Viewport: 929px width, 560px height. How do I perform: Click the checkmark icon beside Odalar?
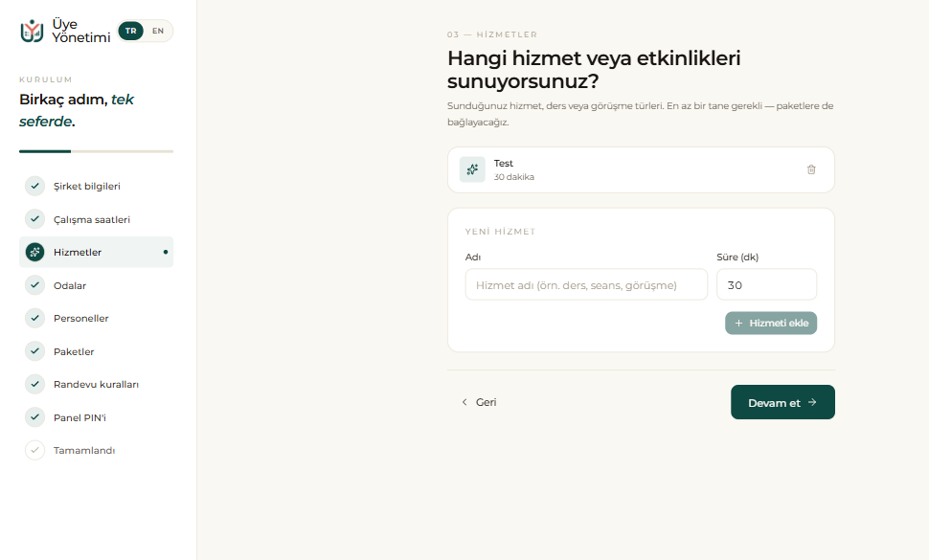pyautogui.click(x=34, y=285)
